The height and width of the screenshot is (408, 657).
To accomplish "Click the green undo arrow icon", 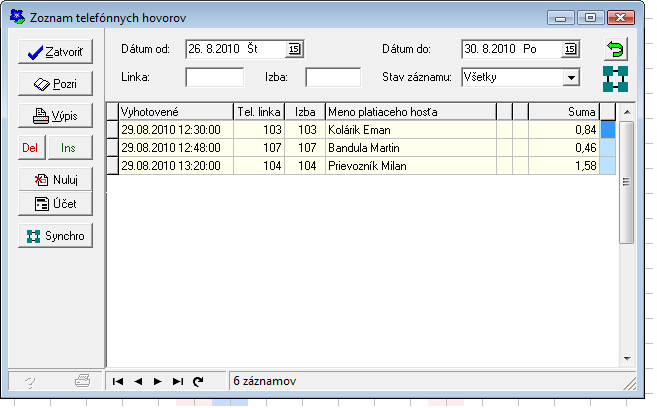I will coord(615,49).
